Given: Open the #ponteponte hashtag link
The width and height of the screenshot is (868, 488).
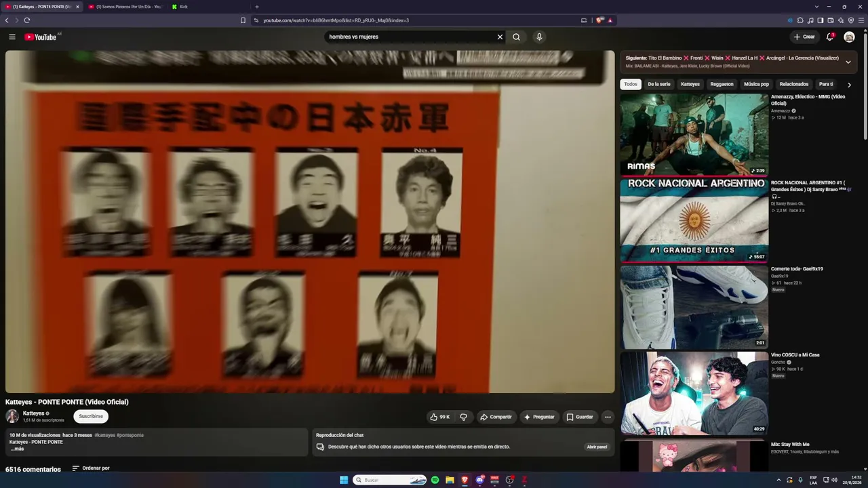Looking at the screenshot, I should 130,435.
